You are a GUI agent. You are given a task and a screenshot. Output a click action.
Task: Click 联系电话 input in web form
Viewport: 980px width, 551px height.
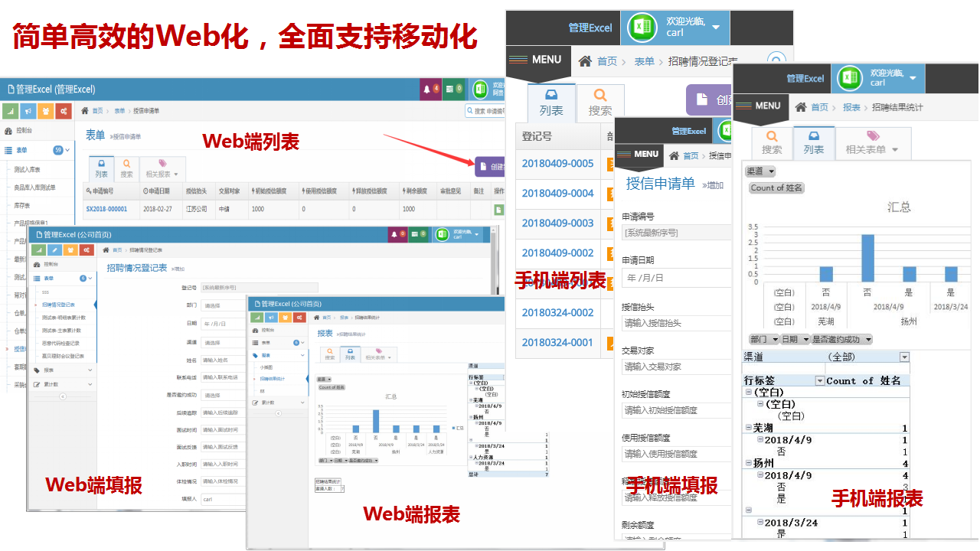223,377
